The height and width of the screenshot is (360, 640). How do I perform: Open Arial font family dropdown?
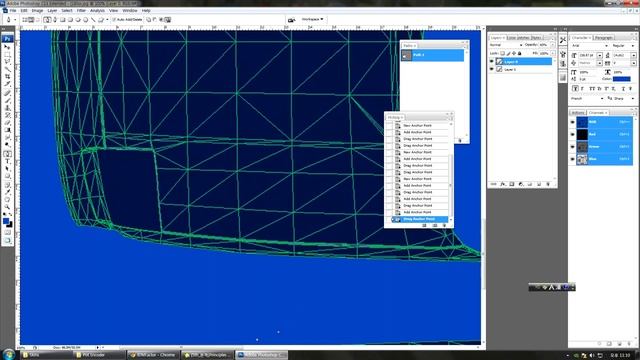[x=590, y=46]
